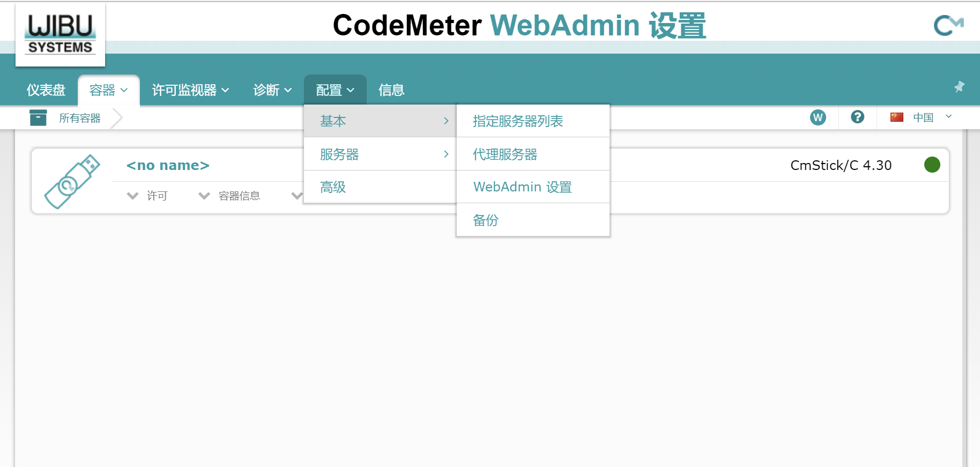Select 指定服务器列表 from the submenu

pos(517,121)
